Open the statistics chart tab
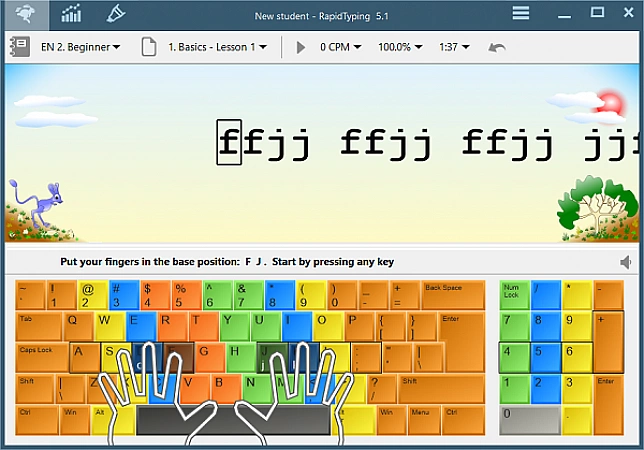This screenshot has width=644, height=450. (x=72, y=14)
